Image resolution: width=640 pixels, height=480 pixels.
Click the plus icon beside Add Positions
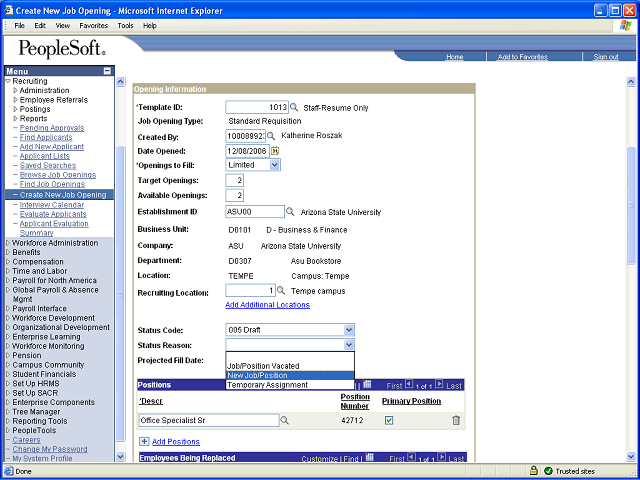coord(144,441)
